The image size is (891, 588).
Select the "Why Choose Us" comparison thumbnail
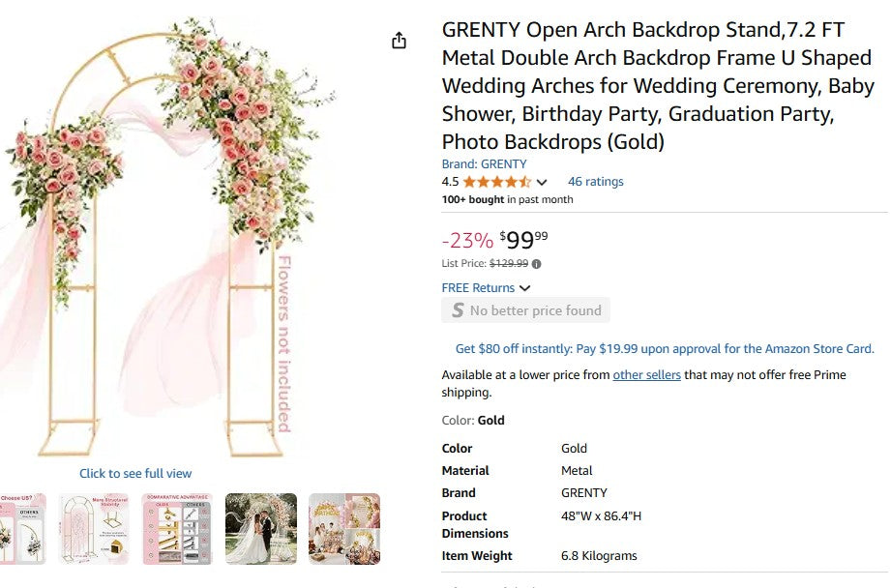[x=21, y=529]
